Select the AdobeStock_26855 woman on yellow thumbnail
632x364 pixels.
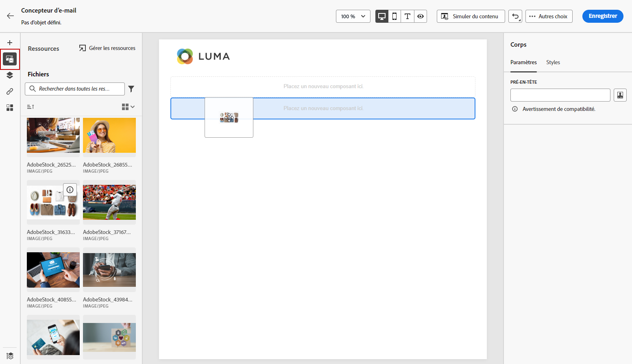109,135
